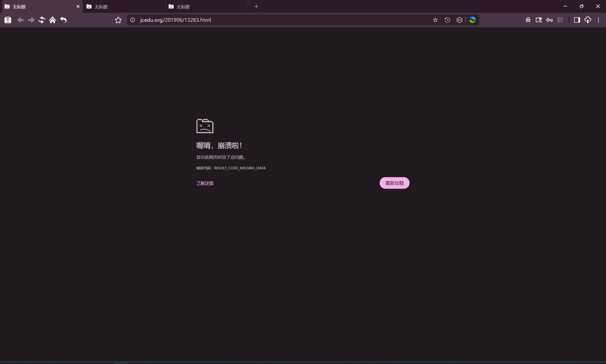This screenshot has height=364, width=606.
Task: Open incognito browsing mode
Action: [x=528, y=20]
